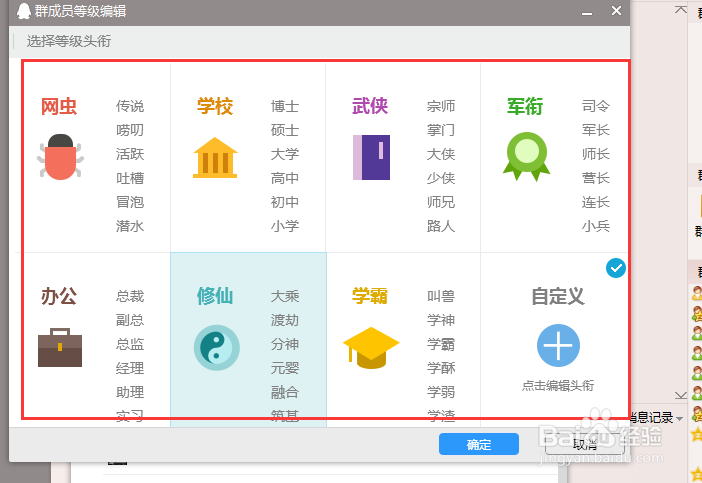The height and width of the screenshot is (483, 702).
Task: Click the 分神 rank text
Action: 285,344
